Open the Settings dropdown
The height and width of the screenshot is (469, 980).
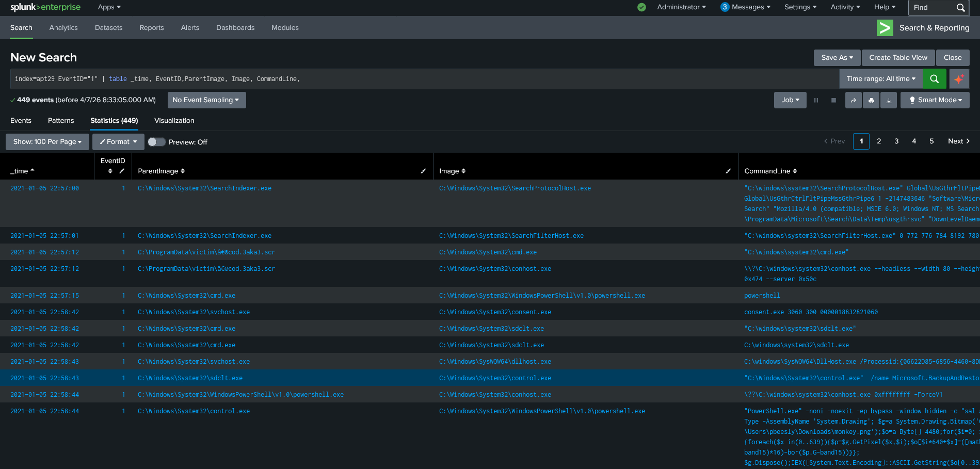(800, 7)
